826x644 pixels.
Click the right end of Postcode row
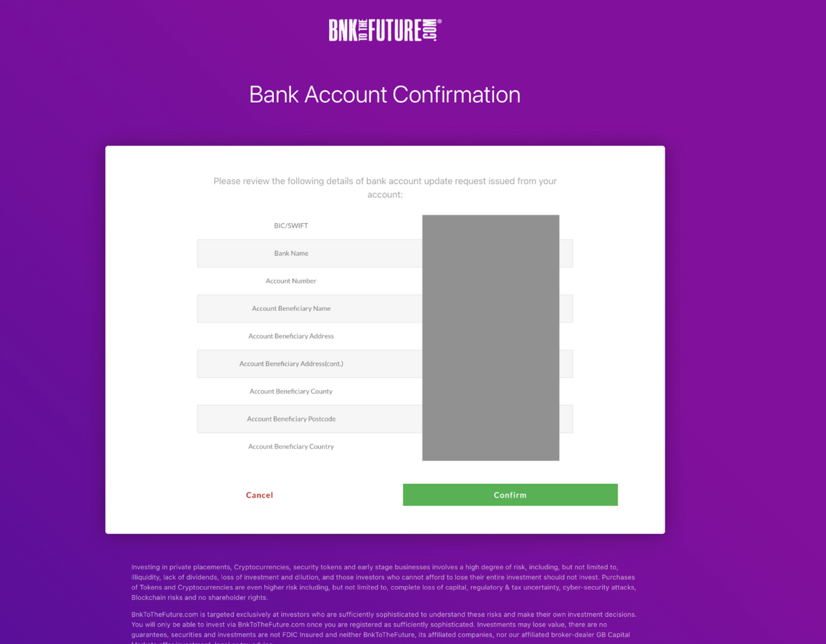(566, 419)
